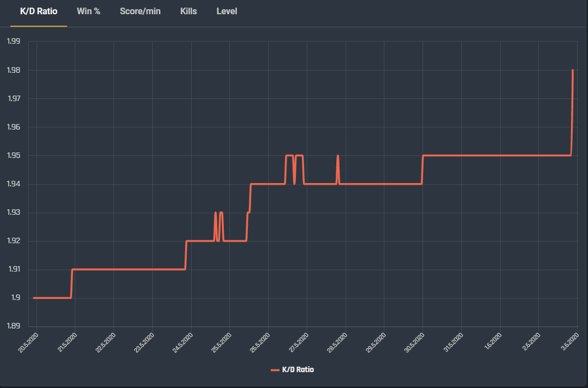
Task: Click the 1.95 y-axis label
Action: 14,155
